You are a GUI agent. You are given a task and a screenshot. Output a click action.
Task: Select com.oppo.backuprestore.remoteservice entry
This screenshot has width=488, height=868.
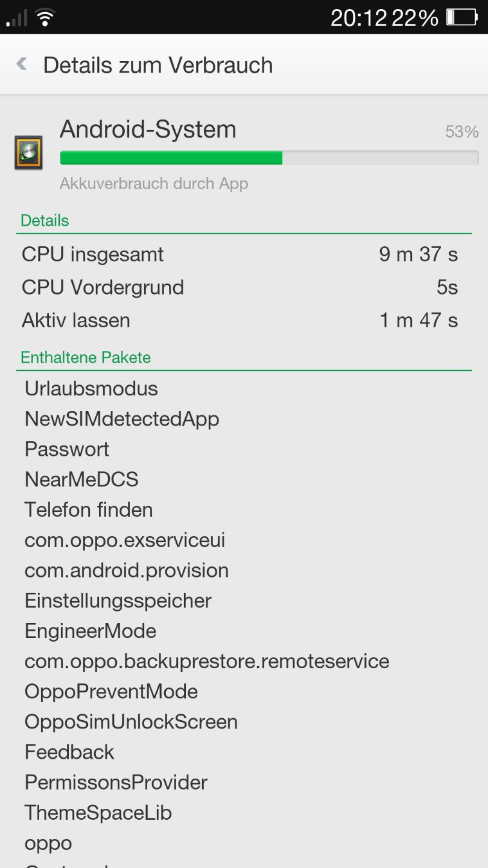click(x=206, y=661)
